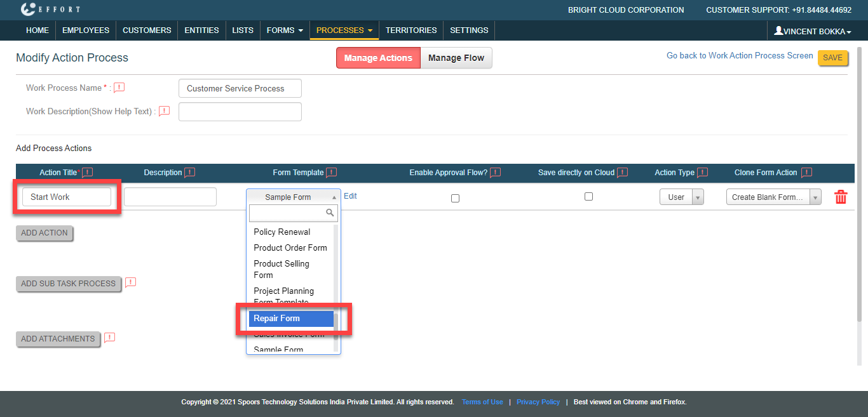Image resolution: width=868 pixels, height=417 pixels.
Task: Open the Action Type User dropdown
Action: pos(681,197)
